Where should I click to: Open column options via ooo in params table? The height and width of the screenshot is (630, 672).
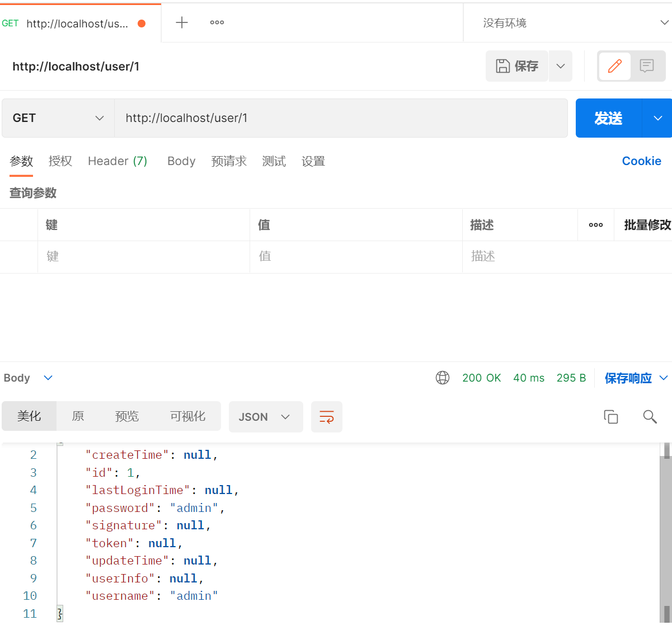click(595, 224)
